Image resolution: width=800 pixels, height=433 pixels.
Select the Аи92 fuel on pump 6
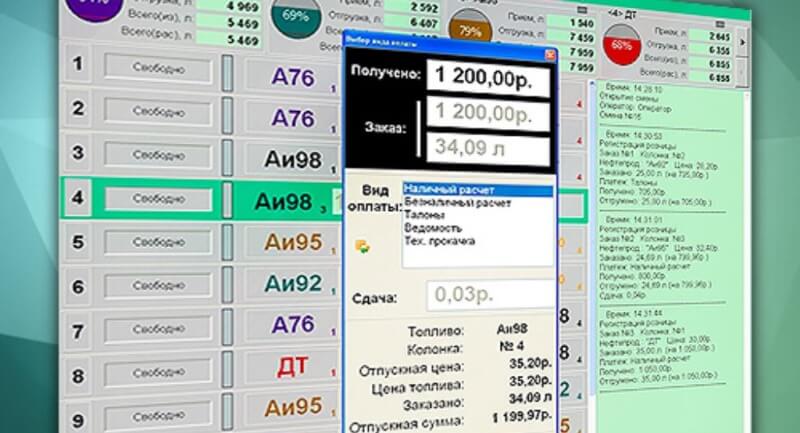tap(293, 284)
